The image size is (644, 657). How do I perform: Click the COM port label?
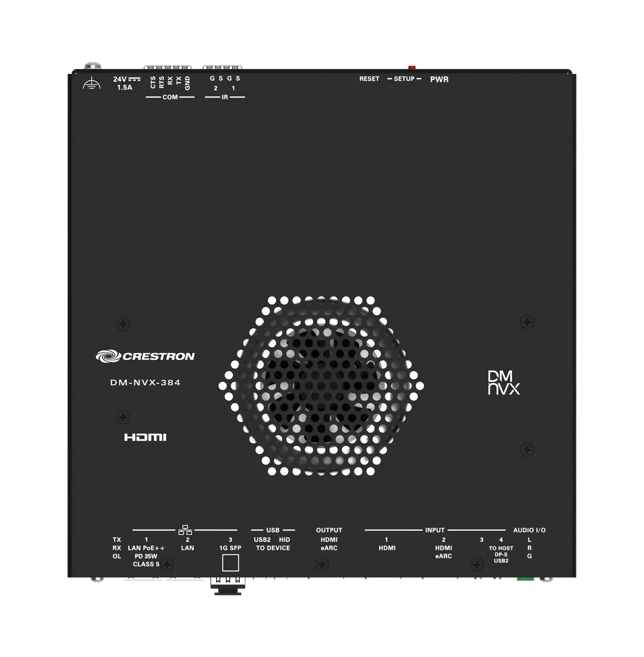[170, 97]
